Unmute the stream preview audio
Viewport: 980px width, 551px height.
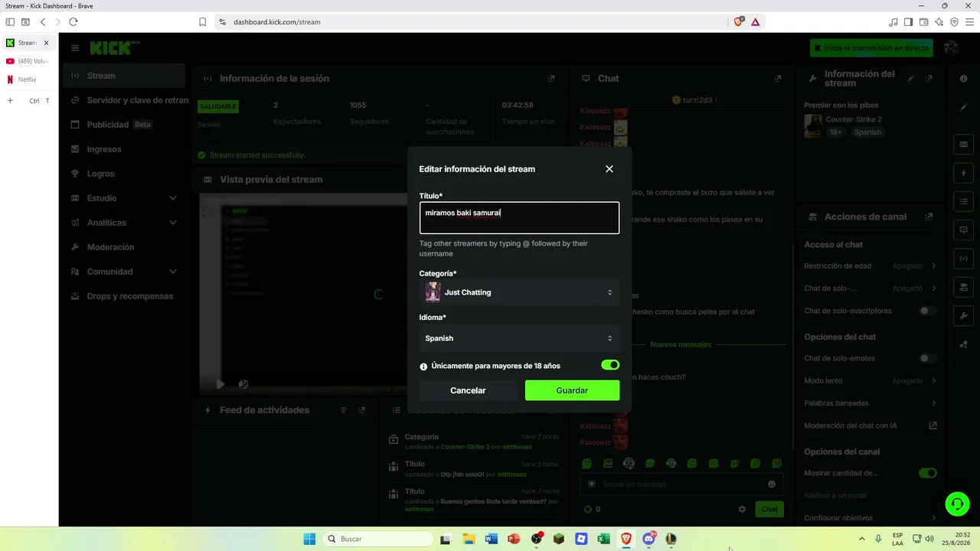(243, 384)
